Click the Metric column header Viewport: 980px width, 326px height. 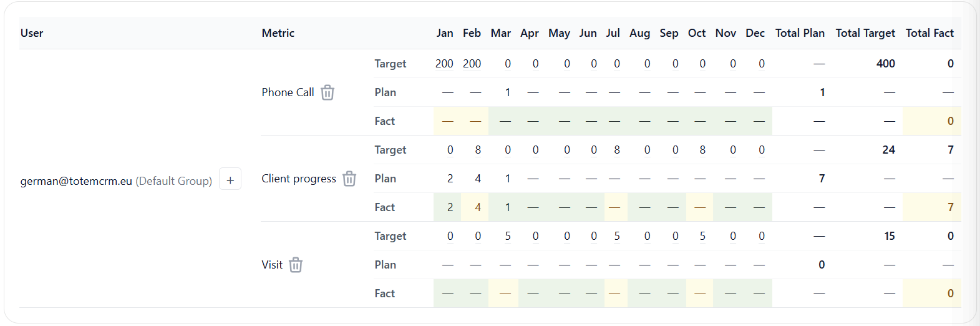pyautogui.click(x=278, y=33)
